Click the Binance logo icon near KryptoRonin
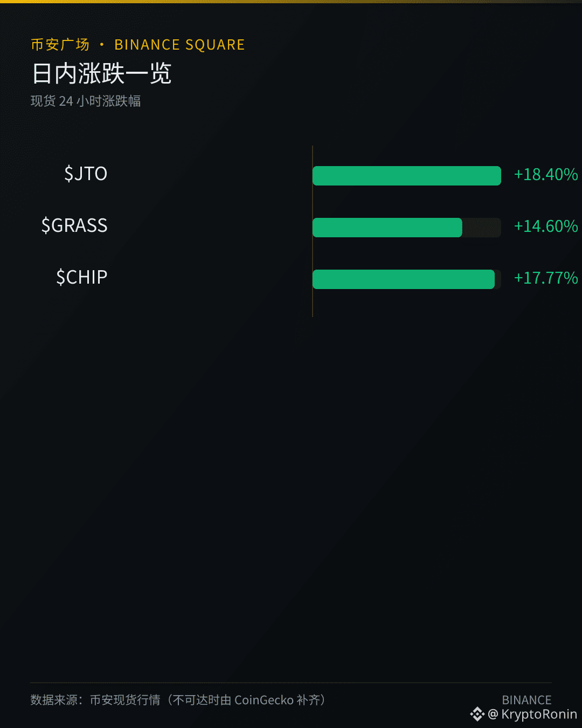582x728 pixels. (477, 715)
